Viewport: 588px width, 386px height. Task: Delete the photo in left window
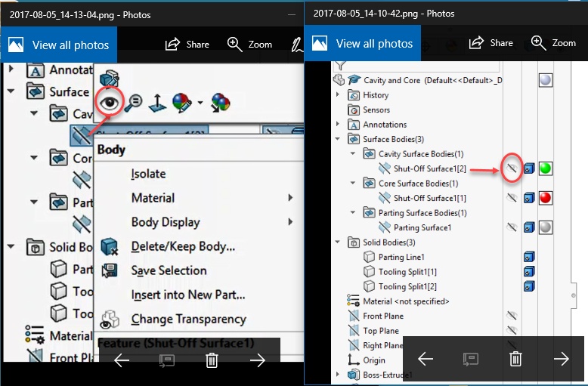point(212,360)
